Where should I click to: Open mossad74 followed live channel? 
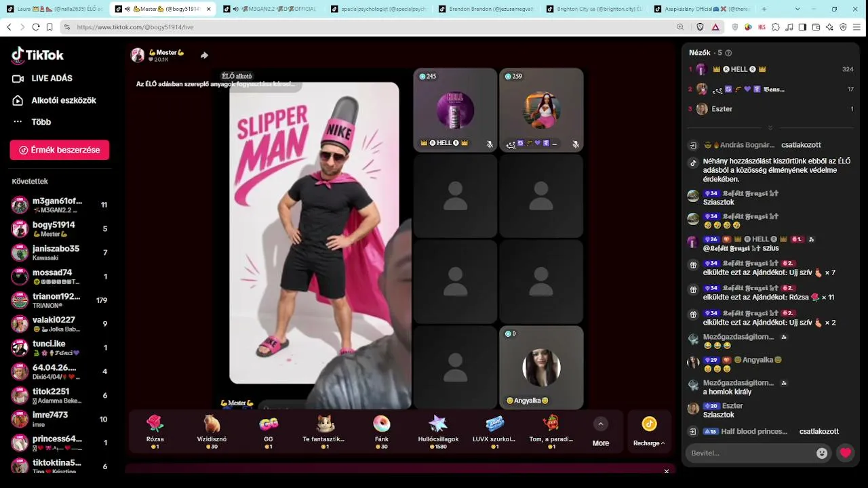click(60, 277)
